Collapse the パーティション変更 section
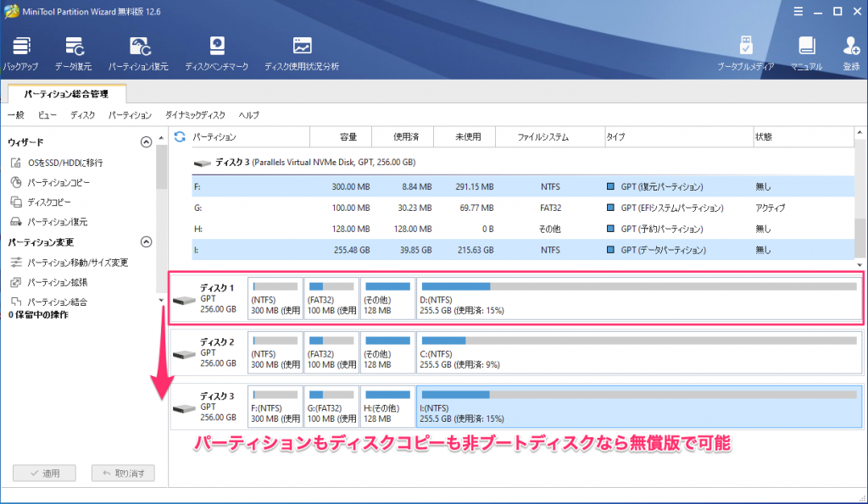The width and height of the screenshot is (868, 504). [146, 241]
